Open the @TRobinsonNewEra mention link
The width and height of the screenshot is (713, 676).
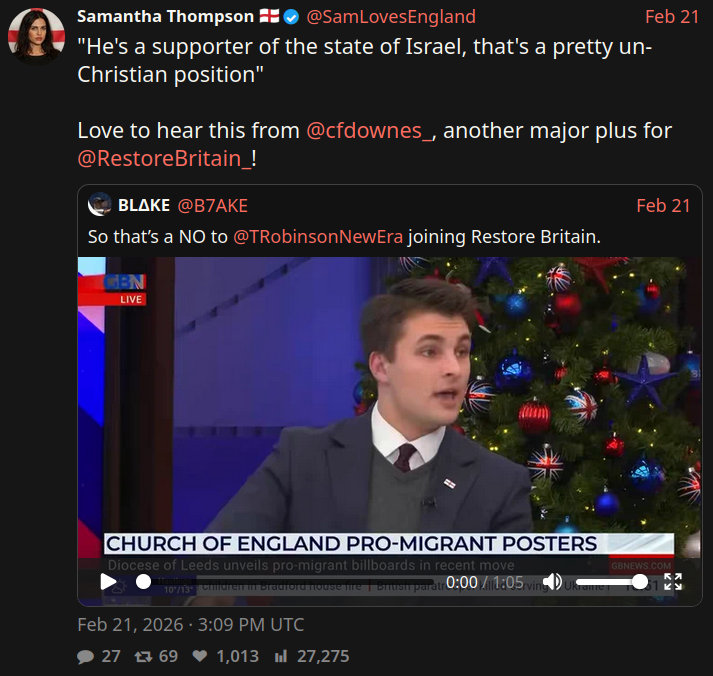318,237
